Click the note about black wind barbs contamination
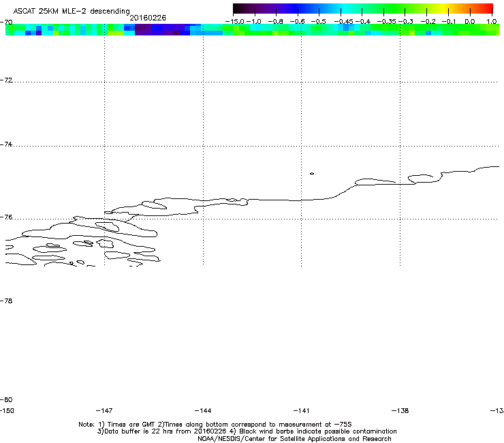The height and width of the screenshot is (443, 504). tap(313, 431)
